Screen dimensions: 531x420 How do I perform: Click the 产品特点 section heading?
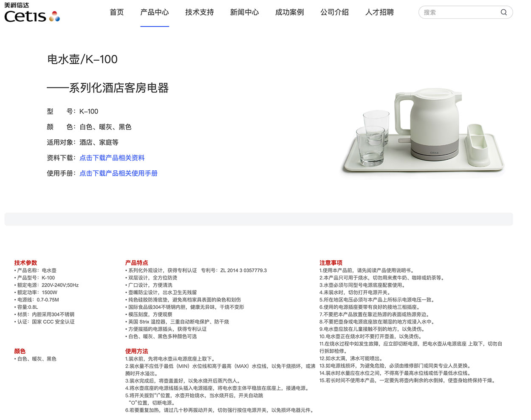(136, 262)
